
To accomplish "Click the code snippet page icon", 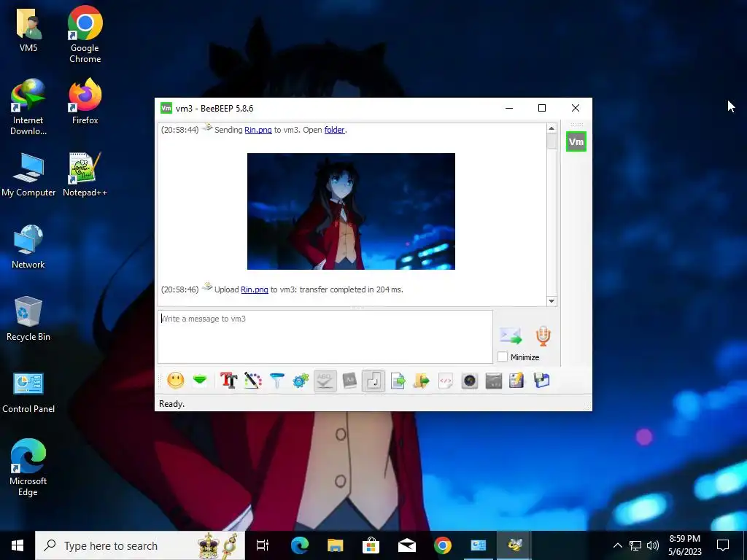I will click(446, 381).
